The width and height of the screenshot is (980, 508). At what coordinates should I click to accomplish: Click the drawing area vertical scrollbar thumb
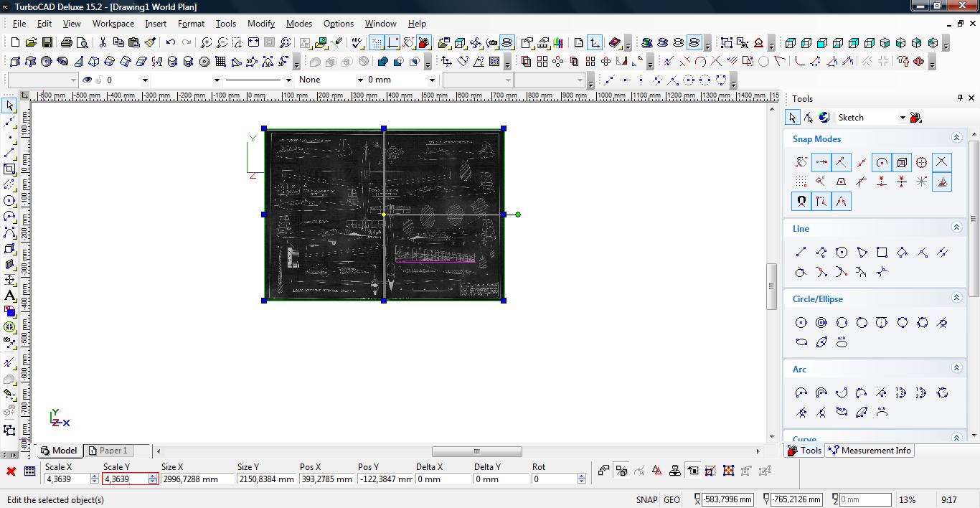tap(772, 286)
